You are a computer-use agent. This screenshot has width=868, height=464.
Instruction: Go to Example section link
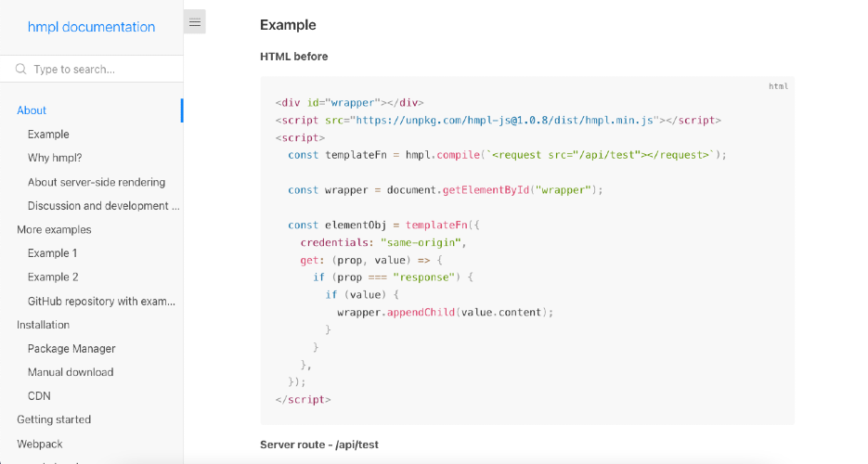click(48, 135)
